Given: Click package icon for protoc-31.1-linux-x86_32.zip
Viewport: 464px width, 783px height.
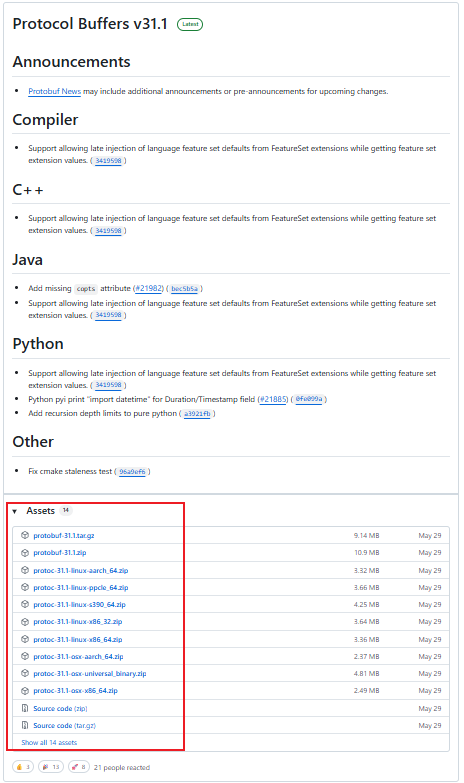Looking at the screenshot, I should click(25, 622).
